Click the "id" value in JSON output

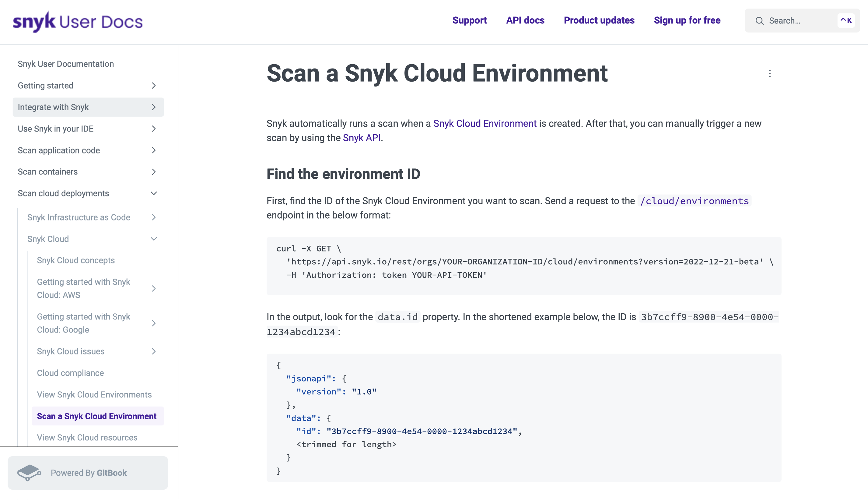pos(422,431)
